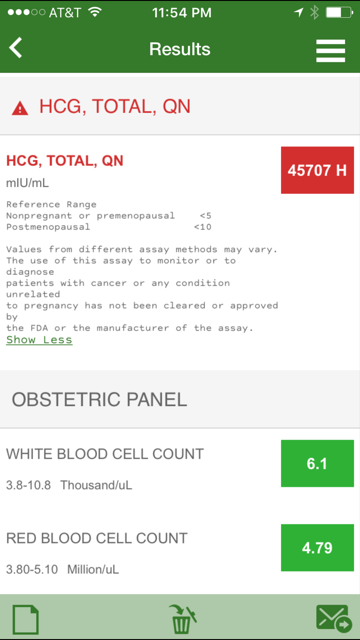This screenshot has height=640, width=360.
Task: Tap the trash bin delete icon
Action: tap(182, 619)
